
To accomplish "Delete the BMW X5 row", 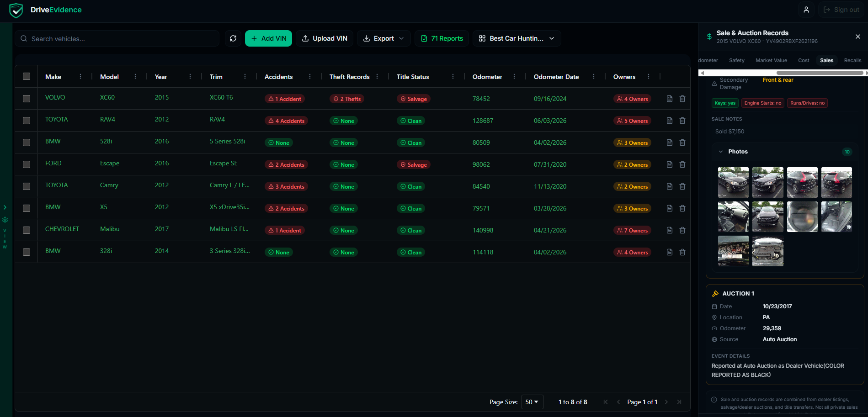I will coord(682,208).
